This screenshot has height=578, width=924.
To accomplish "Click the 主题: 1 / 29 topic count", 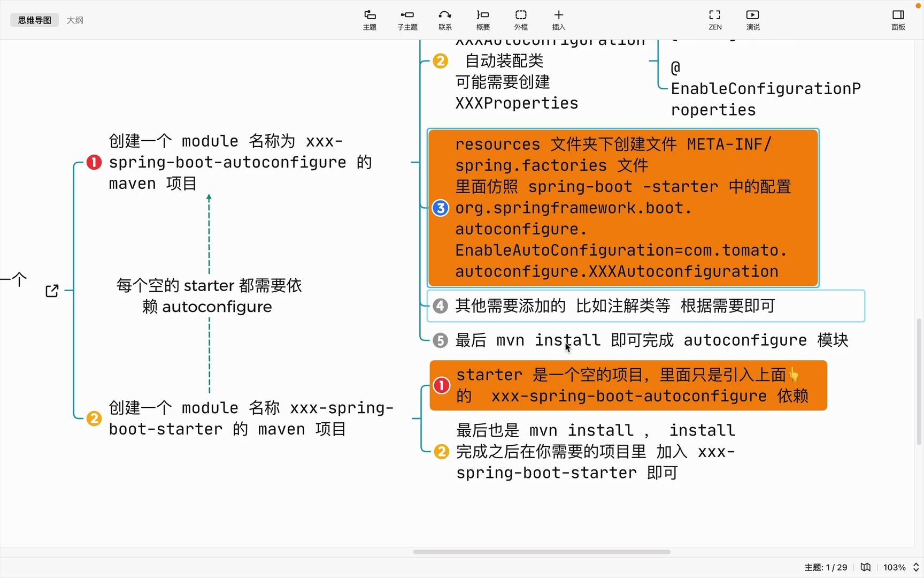I will [x=826, y=567].
